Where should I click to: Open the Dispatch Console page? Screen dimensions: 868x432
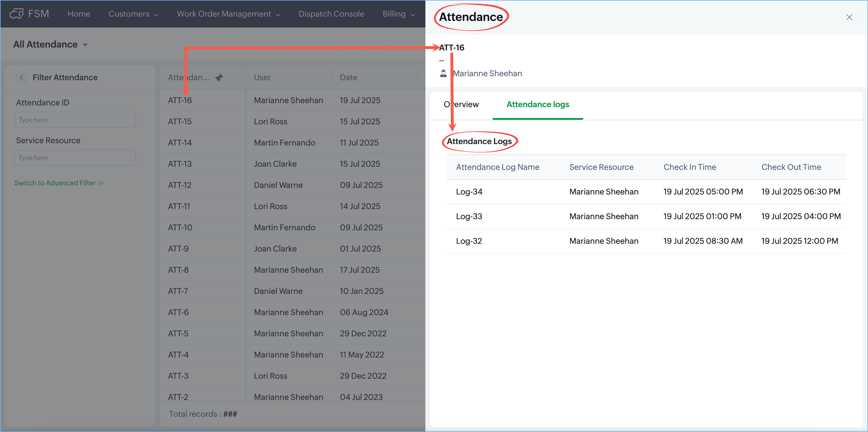tap(331, 14)
